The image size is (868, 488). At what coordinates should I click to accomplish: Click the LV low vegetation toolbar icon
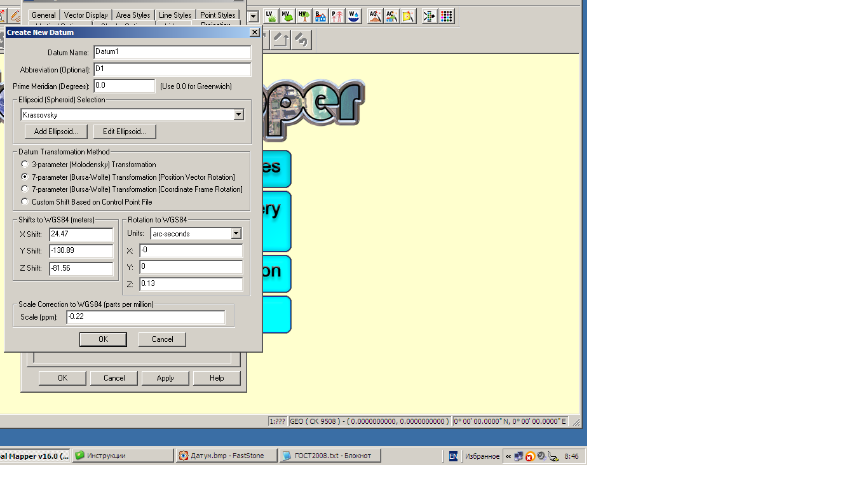coord(271,16)
